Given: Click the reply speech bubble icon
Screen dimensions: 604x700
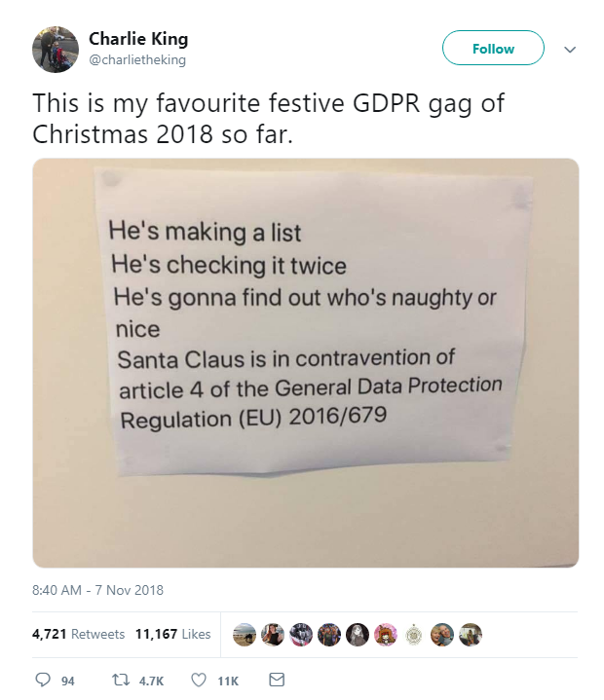Looking at the screenshot, I should click(41, 680).
